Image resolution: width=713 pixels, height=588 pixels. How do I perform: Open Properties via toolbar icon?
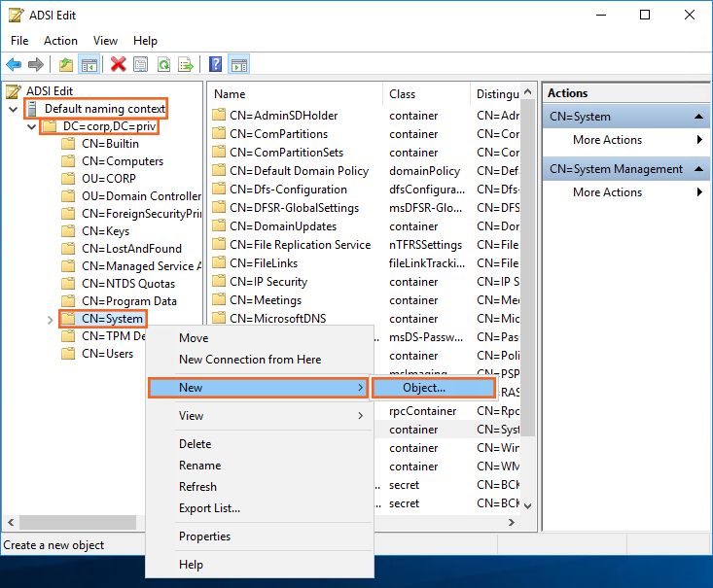(x=141, y=65)
